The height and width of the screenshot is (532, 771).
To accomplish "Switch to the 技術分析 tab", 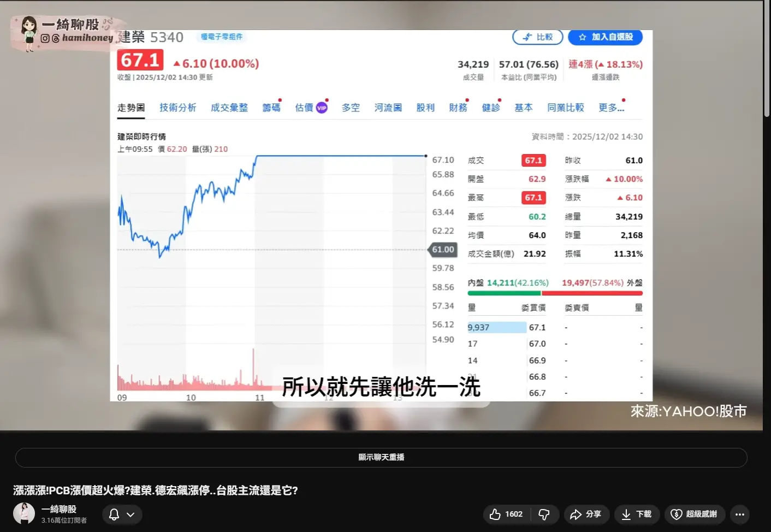I will [x=177, y=108].
